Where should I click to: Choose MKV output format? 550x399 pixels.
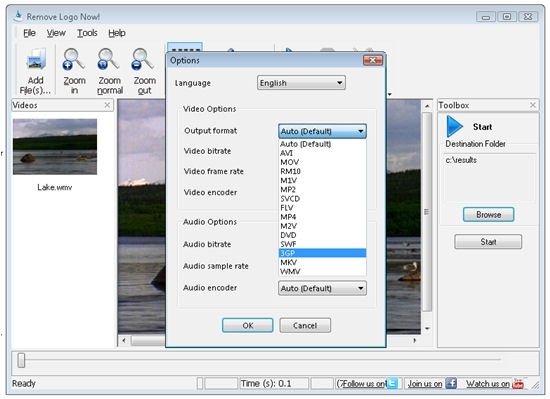tap(322, 262)
